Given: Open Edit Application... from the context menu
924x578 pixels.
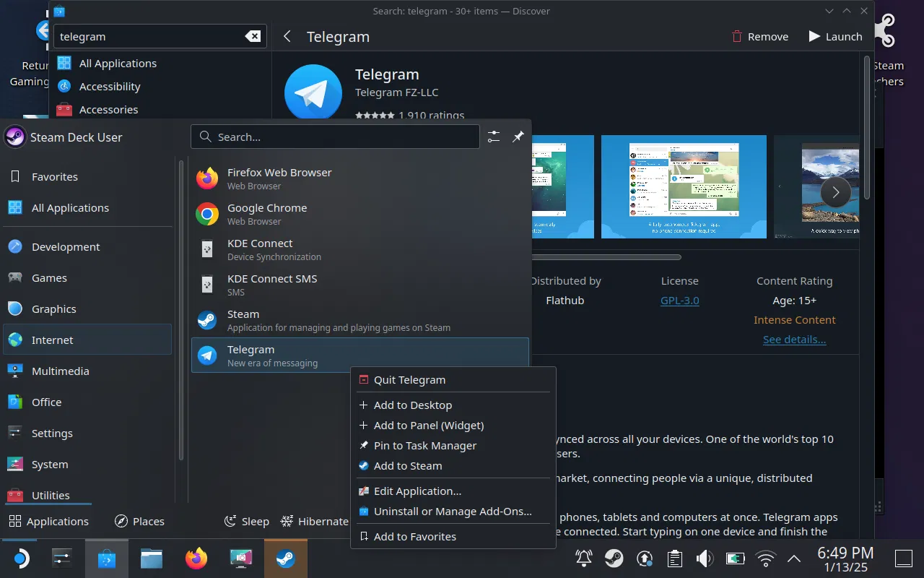Looking at the screenshot, I should coord(453,491).
